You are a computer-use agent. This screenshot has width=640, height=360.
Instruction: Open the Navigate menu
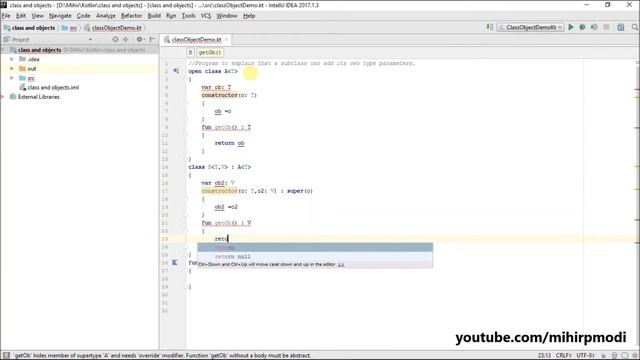coord(60,16)
